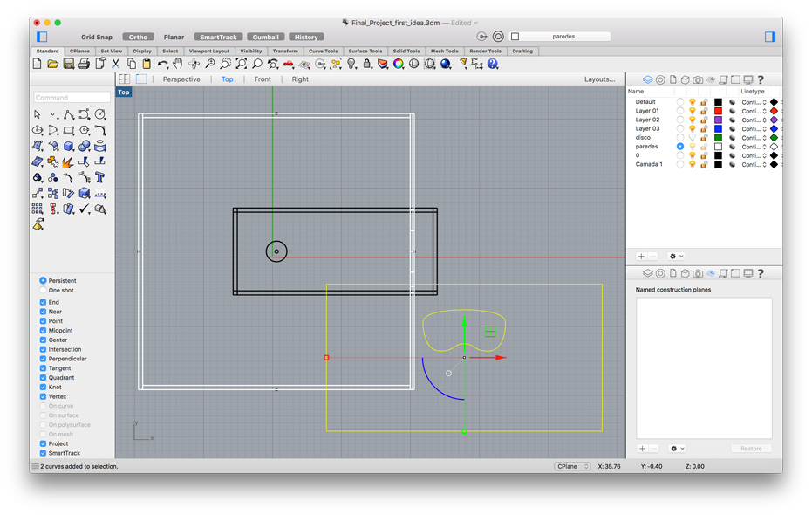Screen dimensions: 812x515
Task: Select the Rectangle tool in the left palette
Action: point(69,130)
